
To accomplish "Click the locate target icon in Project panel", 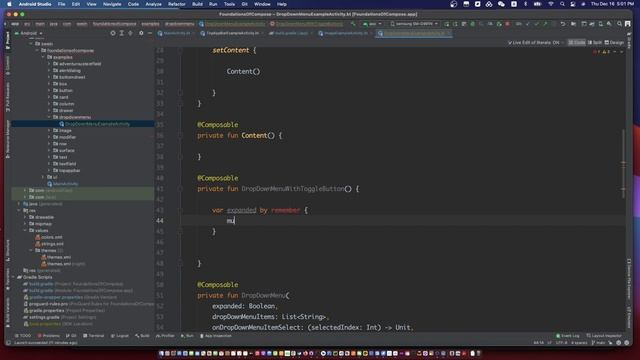I will tap(113, 33).
